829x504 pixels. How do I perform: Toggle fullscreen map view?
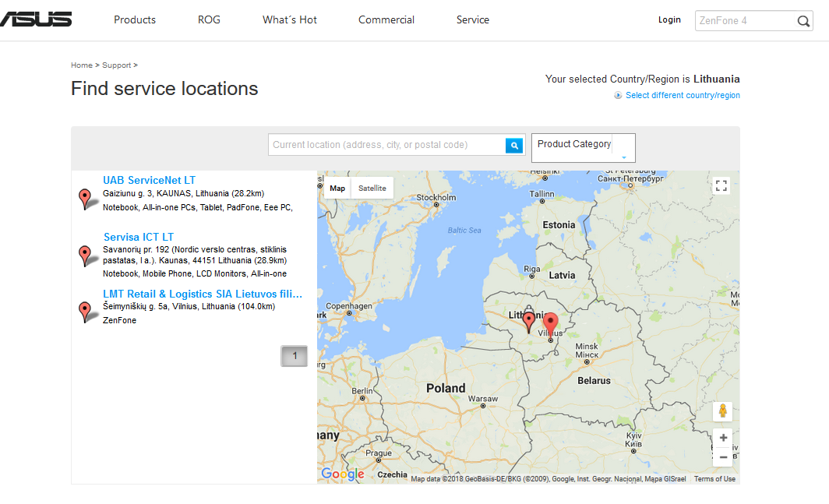(721, 185)
